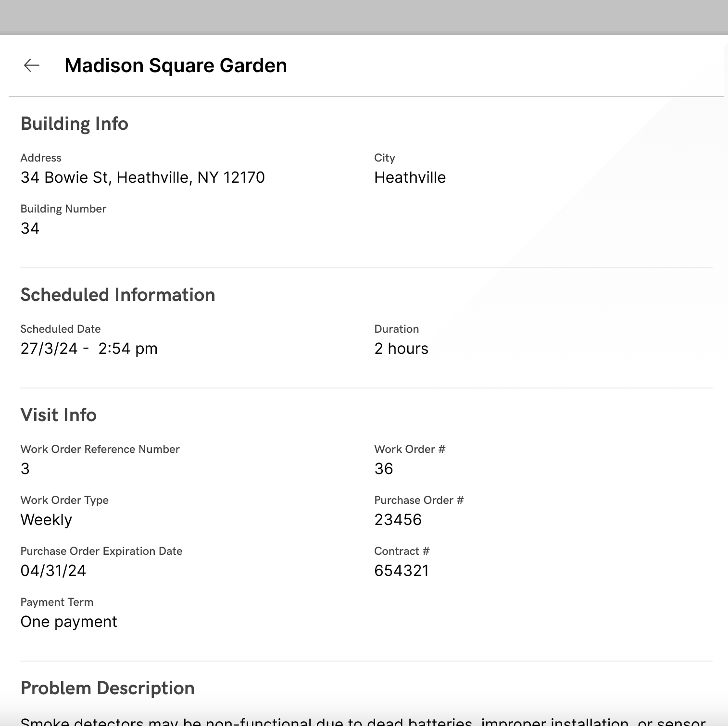
Task: Click the back arrow icon
Action: pyautogui.click(x=32, y=65)
